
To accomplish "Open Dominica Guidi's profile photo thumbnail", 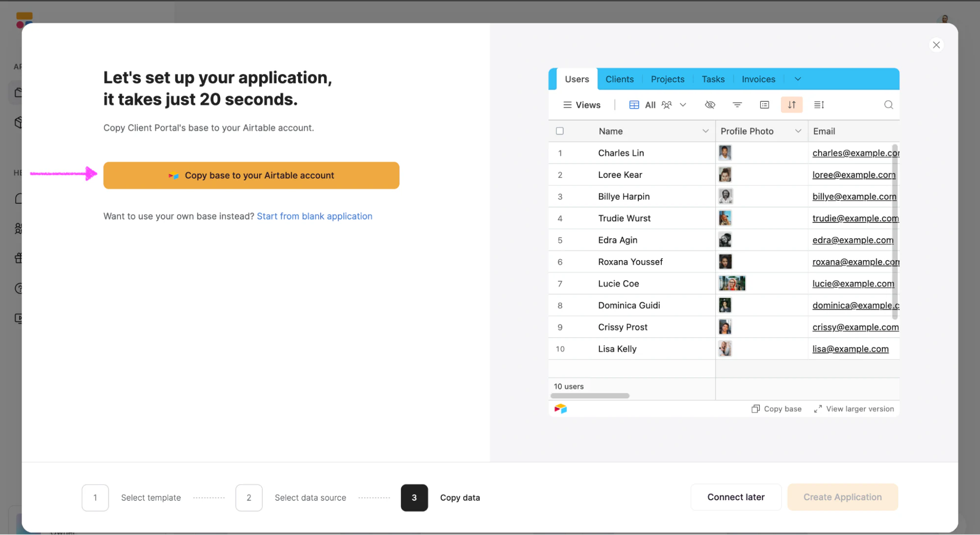I will coord(725,305).
